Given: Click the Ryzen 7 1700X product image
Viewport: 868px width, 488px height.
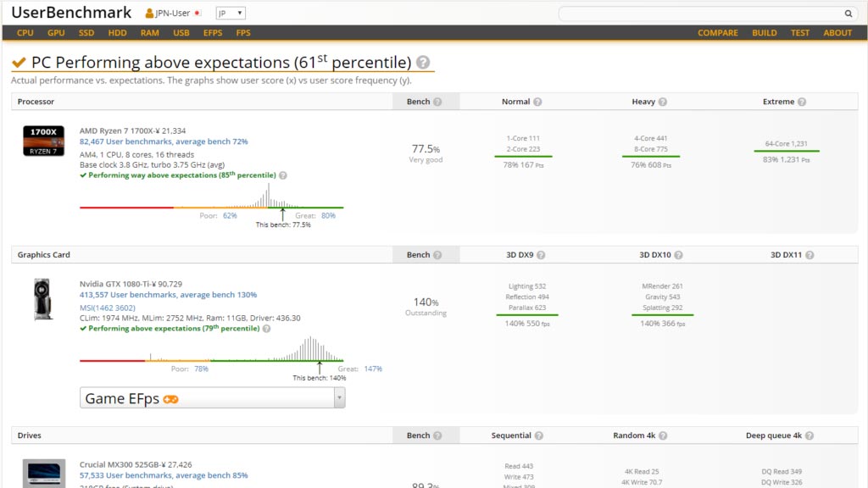Looking at the screenshot, I should 44,141.
